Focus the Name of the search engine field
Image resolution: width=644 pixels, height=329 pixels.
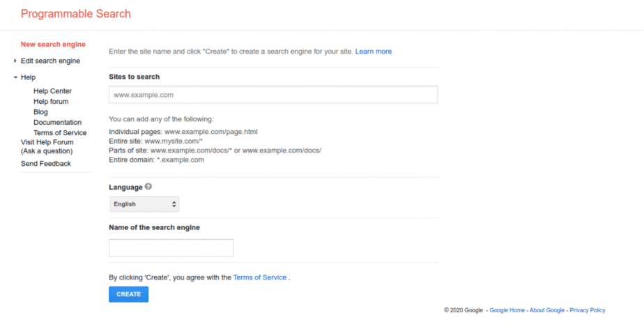171,247
